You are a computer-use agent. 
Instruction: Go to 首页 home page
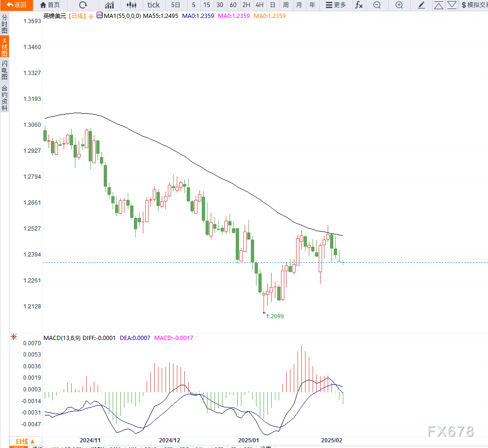coord(50,5)
